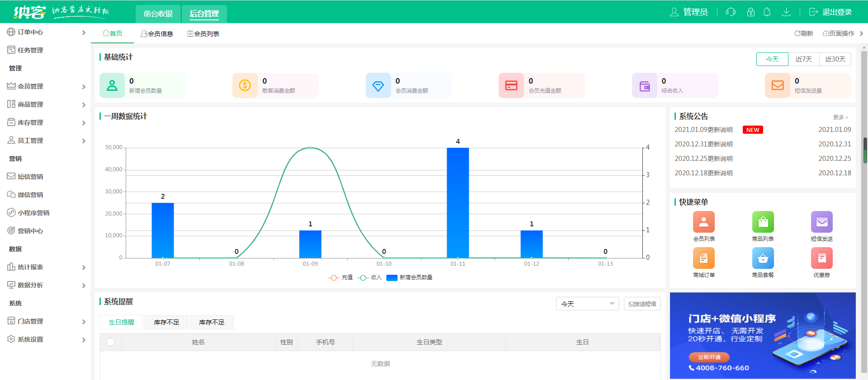Click the vertical page scrollbar thumb
The height and width of the screenshot is (380, 868).
[865, 150]
